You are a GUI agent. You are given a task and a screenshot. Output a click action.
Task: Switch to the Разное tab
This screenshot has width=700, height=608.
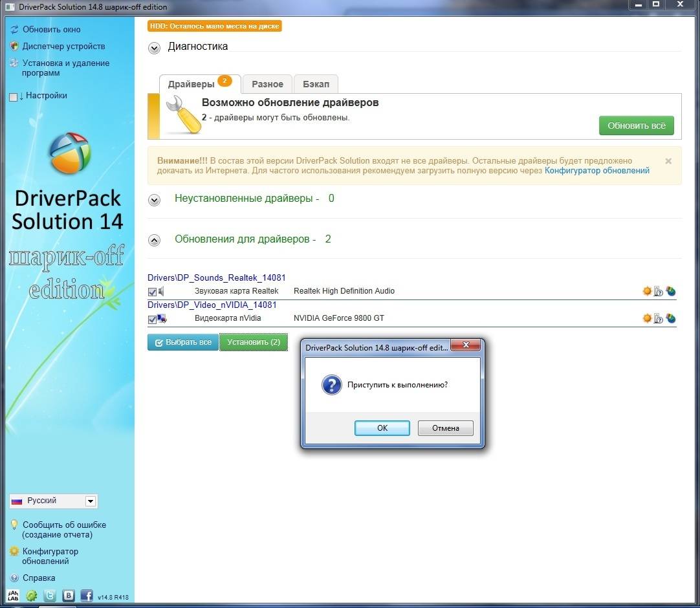coord(267,84)
